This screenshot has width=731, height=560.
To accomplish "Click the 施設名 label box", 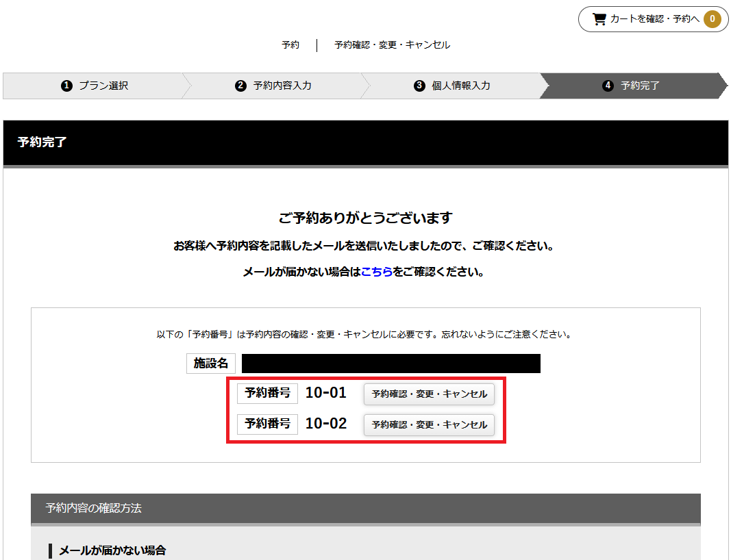I will 211,364.
